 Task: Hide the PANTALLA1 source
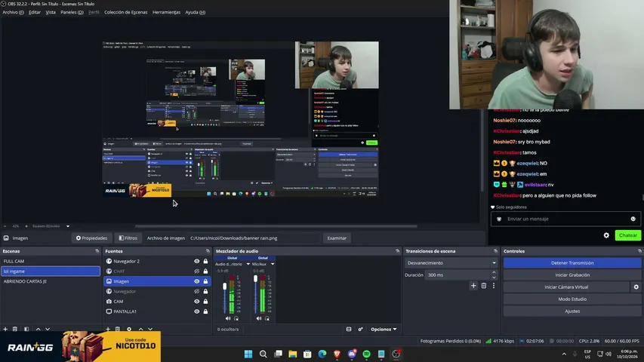coord(197,311)
